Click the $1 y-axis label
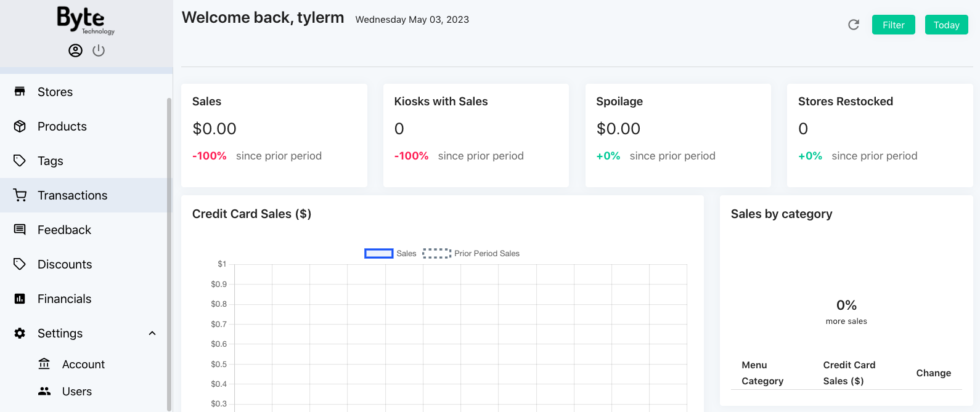The image size is (980, 412). (x=222, y=264)
